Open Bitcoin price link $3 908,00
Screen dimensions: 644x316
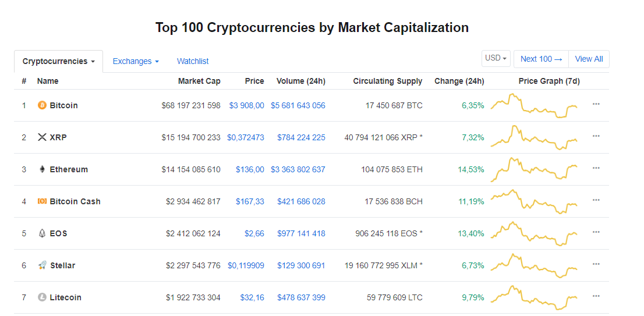[246, 105]
